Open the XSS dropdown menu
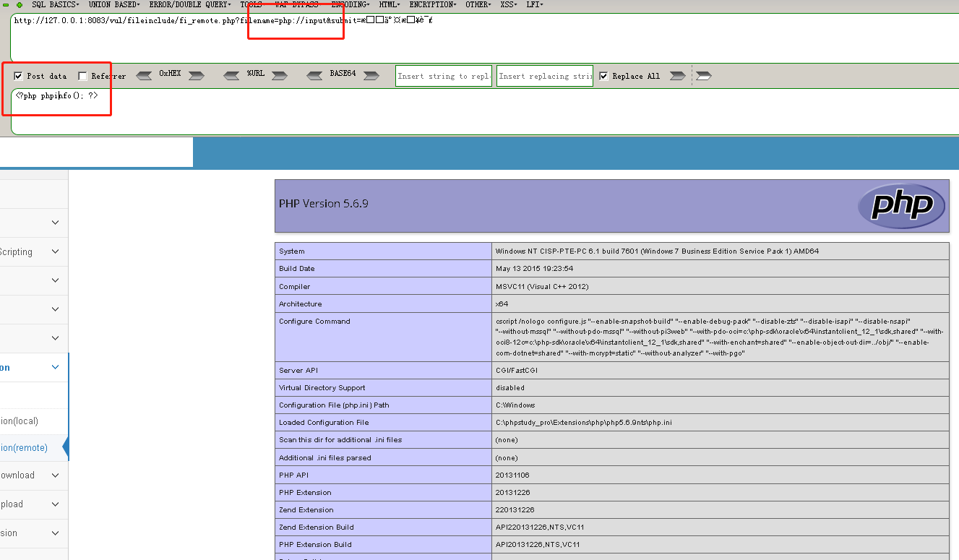Screen dimensions: 959x560 510,4
